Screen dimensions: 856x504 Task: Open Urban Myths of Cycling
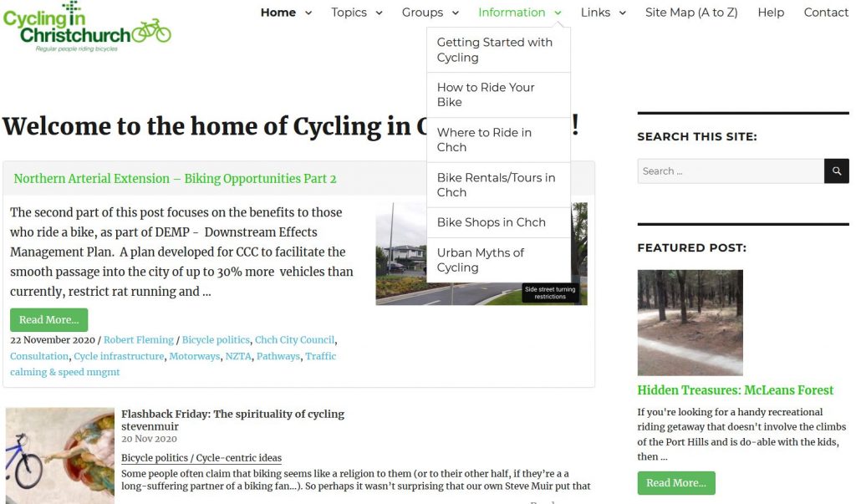point(498,261)
